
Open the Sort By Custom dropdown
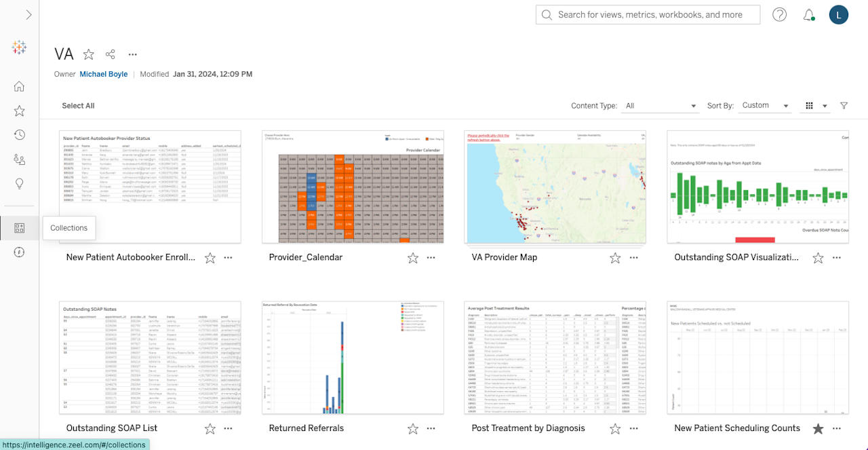click(x=765, y=106)
